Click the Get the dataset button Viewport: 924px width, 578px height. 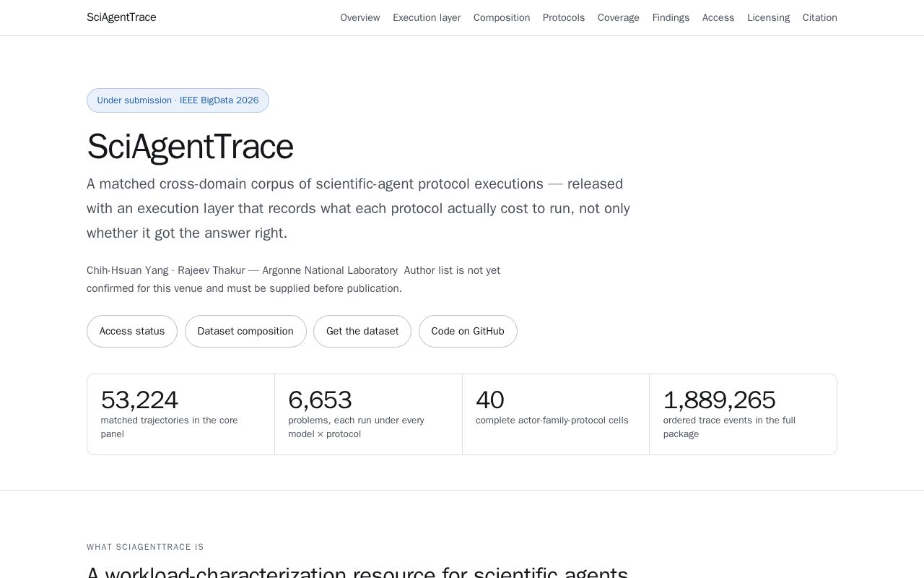pyautogui.click(x=362, y=331)
